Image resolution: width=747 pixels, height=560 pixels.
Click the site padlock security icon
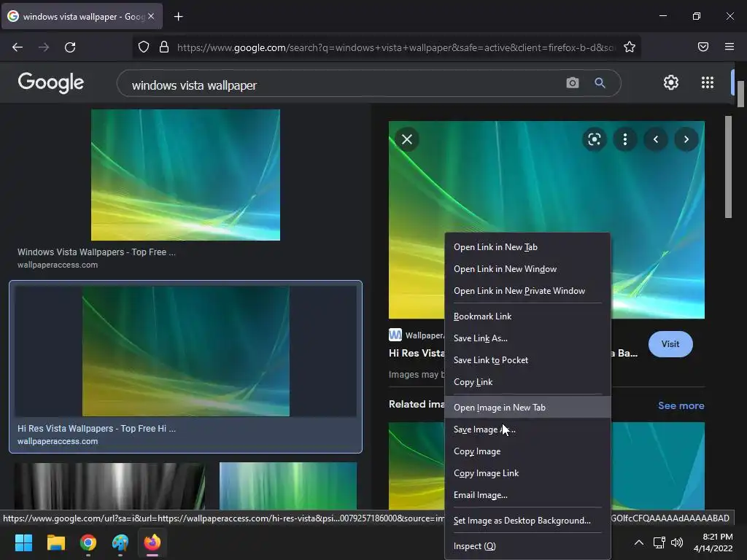(x=164, y=47)
